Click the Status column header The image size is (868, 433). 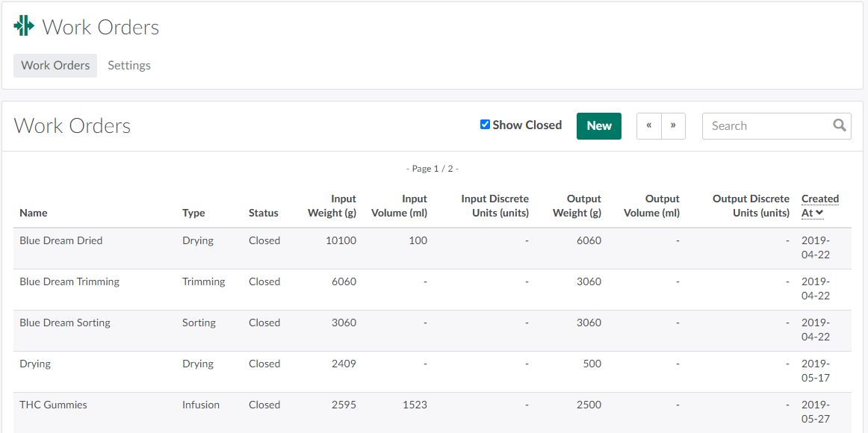(x=263, y=214)
